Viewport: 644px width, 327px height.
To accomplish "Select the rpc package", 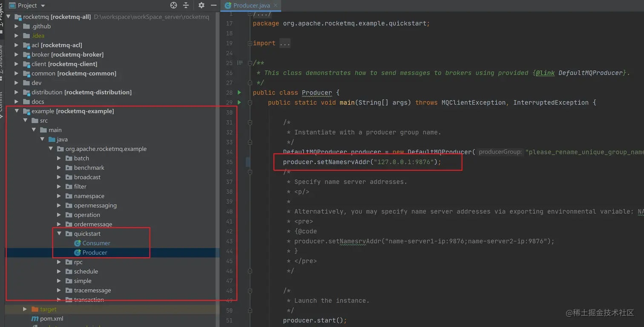I will click(78, 262).
